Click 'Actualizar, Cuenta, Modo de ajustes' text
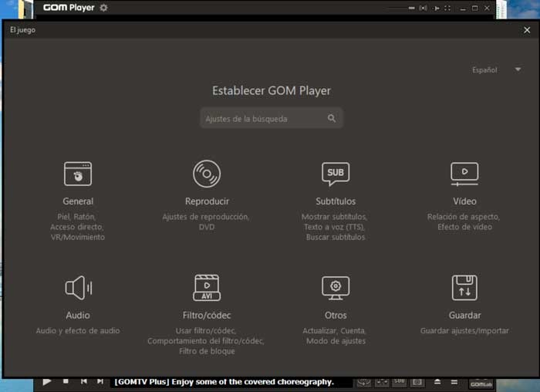 [334, 336]
